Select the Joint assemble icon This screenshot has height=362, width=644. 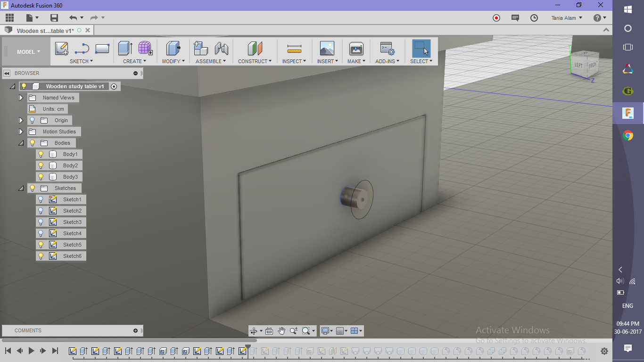[x=221, y=49]
